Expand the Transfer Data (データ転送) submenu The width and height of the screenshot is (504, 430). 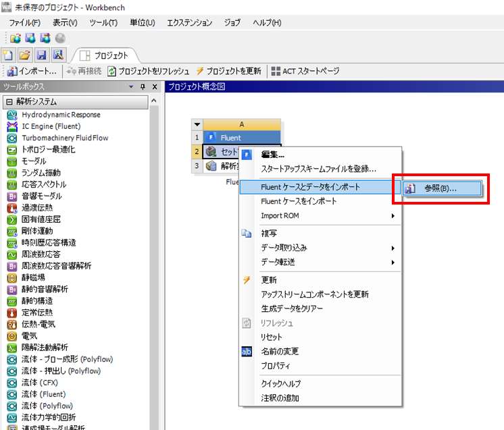[393, 263]
